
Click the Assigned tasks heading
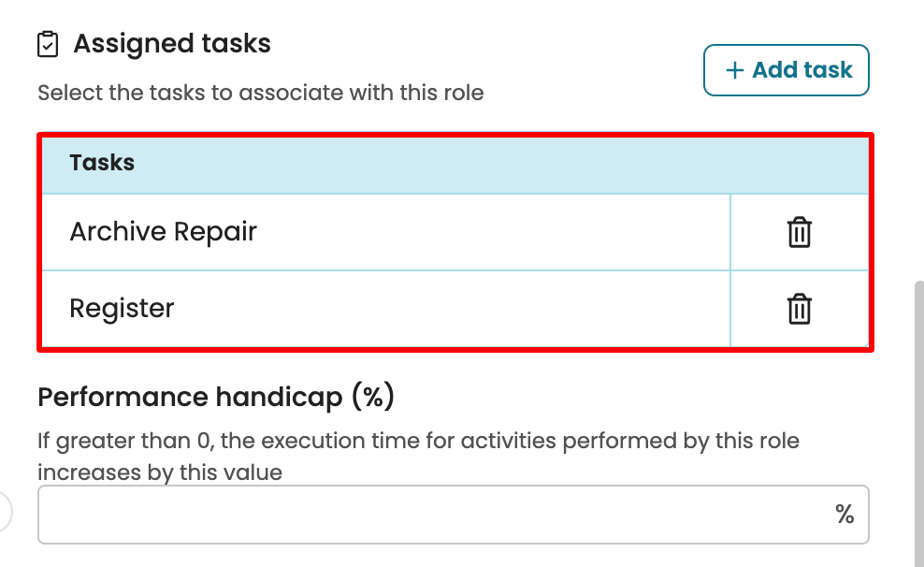coord(172,44)
